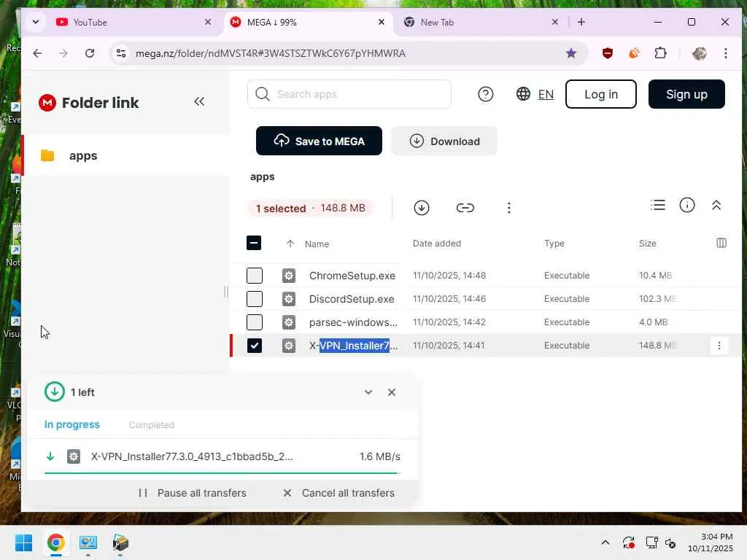Viewport: 747px width, 560px height.
Task: Click the download arrow icon in selection bar
Action: click(x=422, y=208)
